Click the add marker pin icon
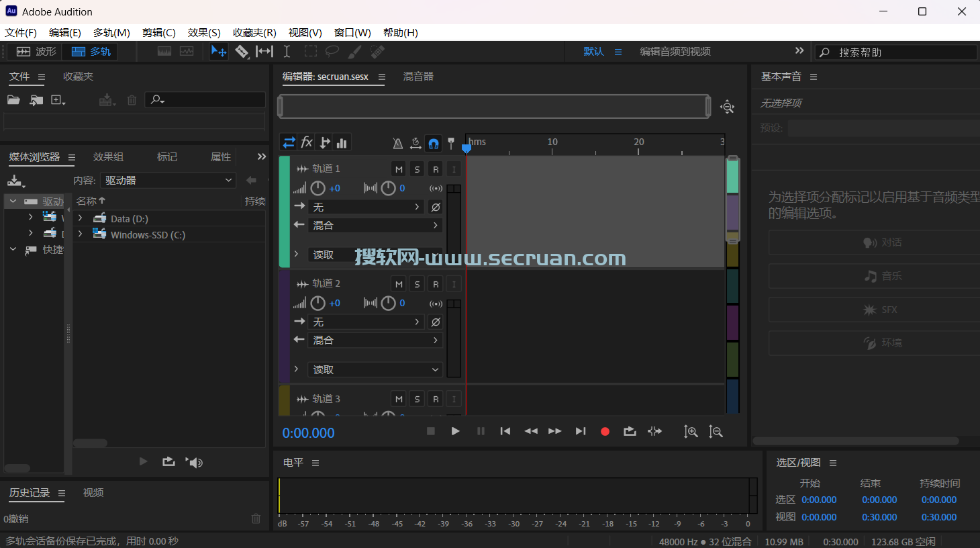 tap(451, 143)
